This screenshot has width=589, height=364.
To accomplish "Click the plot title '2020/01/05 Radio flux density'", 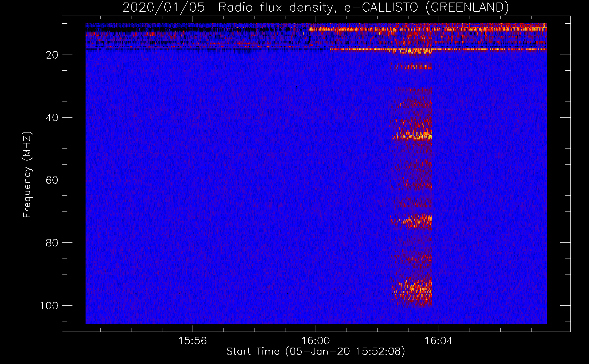I will [x=315, y=7].
